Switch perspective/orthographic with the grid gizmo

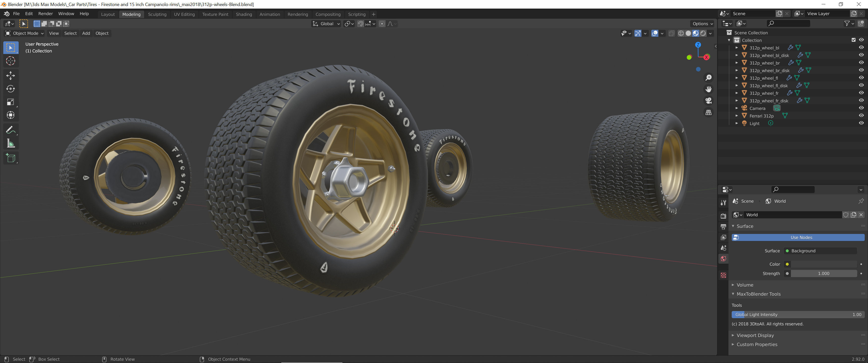click(x=708, y=112)
